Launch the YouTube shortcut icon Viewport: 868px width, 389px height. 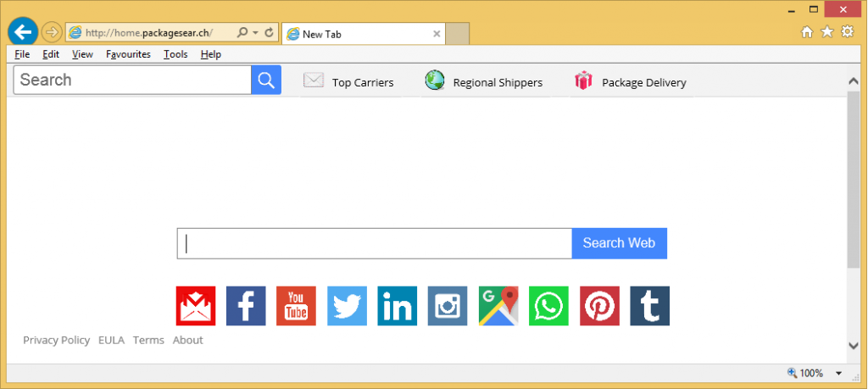click(x=296, y=306)
